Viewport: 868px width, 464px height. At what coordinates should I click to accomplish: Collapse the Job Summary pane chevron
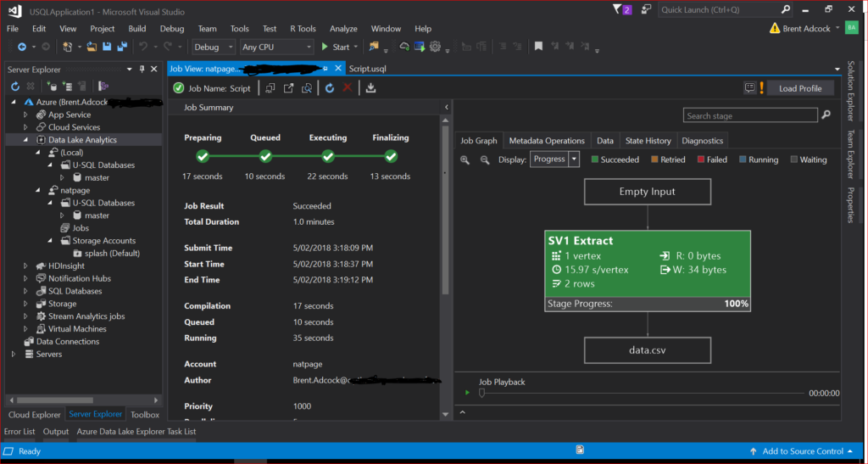[446, 108]
